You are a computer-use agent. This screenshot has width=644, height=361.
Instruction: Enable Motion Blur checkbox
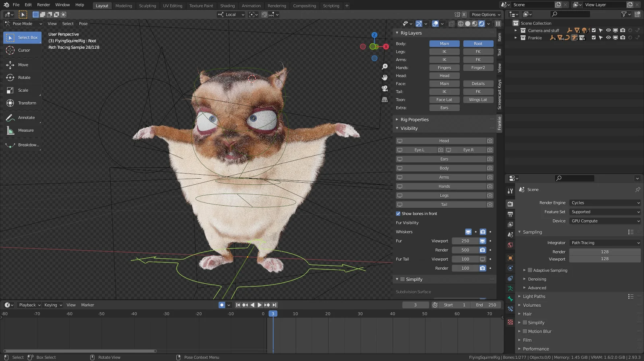pyautogui.click(x=525, y=331)
